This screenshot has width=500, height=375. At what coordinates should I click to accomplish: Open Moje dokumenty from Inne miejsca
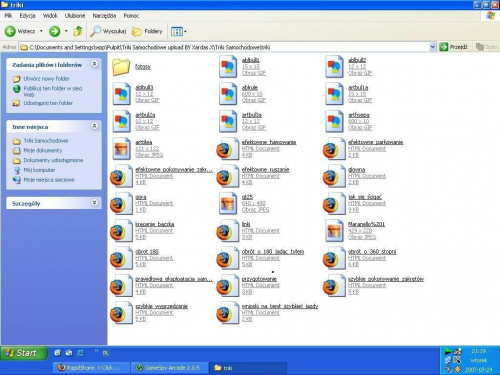click(43, 150)
